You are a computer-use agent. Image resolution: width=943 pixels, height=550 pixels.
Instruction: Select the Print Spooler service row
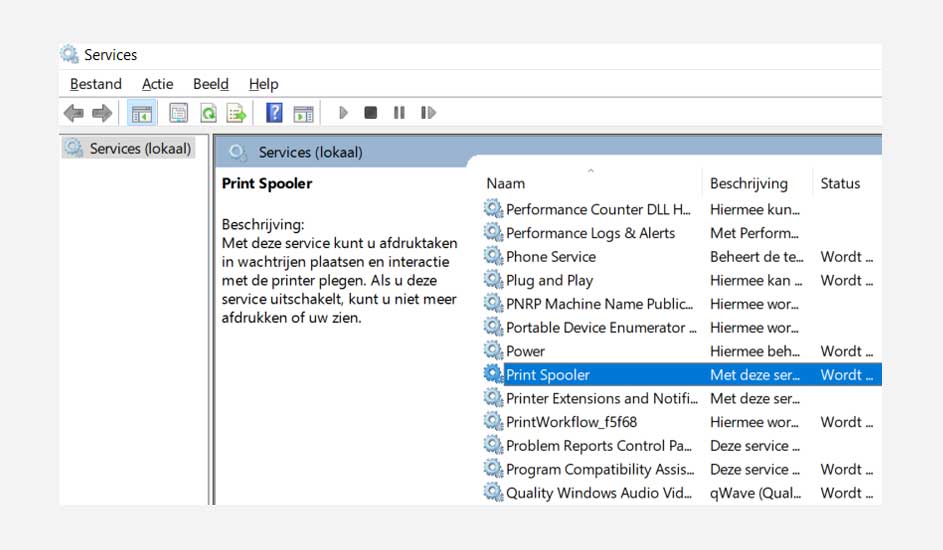click(x=548, y=375)
